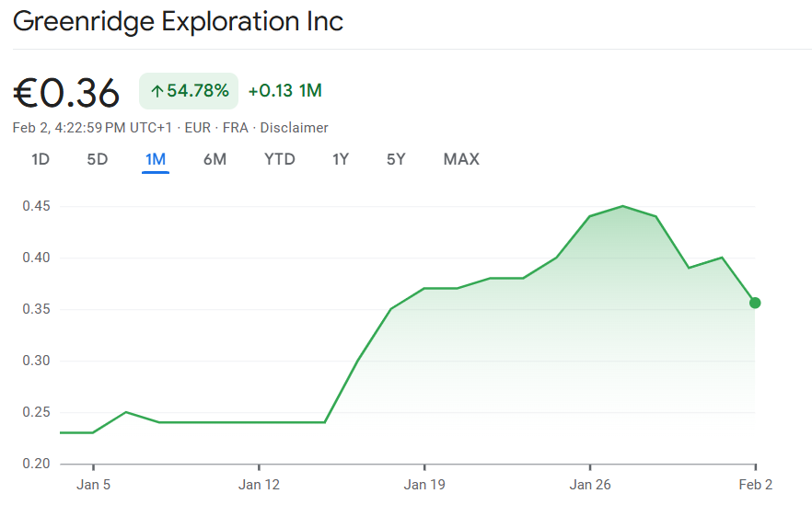Viewport: 812px width, 505px height.
Task: Click the Jan 26 date label
Action: point(590,484)
